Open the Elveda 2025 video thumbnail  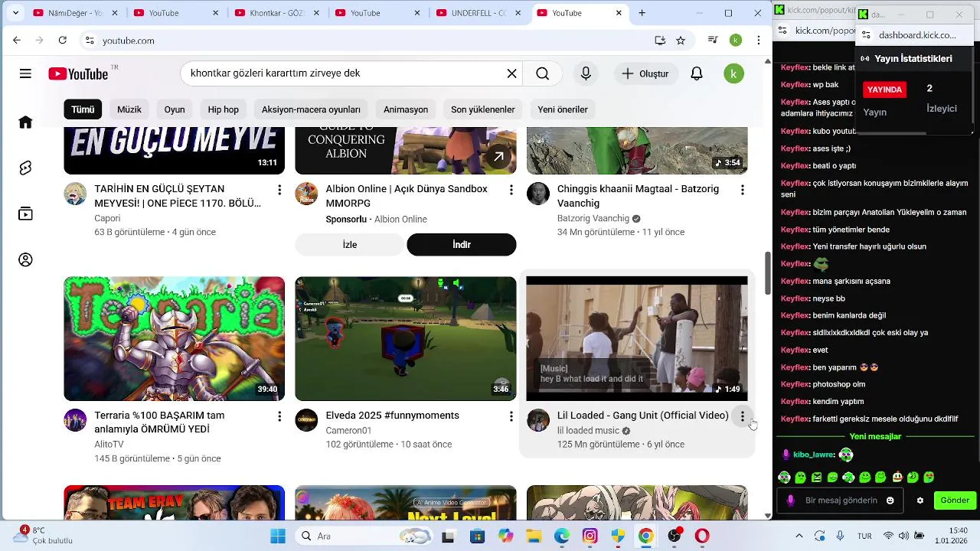[x=406, y=339]
